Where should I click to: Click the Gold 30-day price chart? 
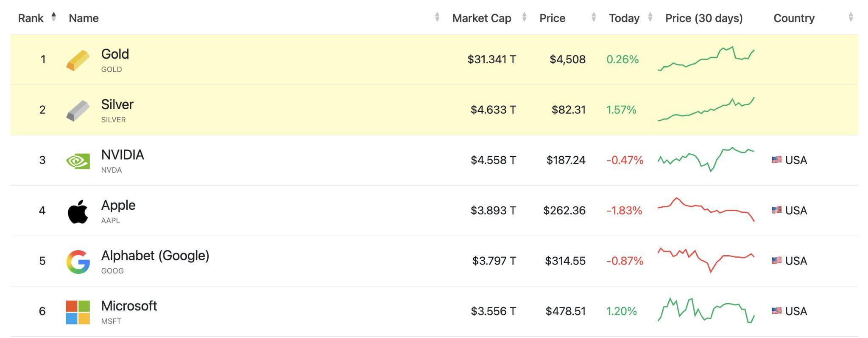point(706,59)
